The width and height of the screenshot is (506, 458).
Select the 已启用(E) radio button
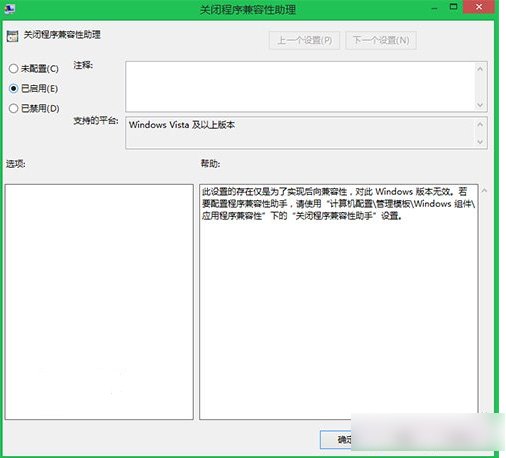coord(14,88)
